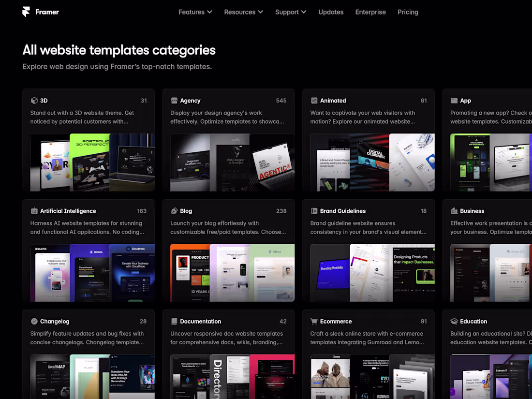Click the Education graduation cap icon

point(453,321)
